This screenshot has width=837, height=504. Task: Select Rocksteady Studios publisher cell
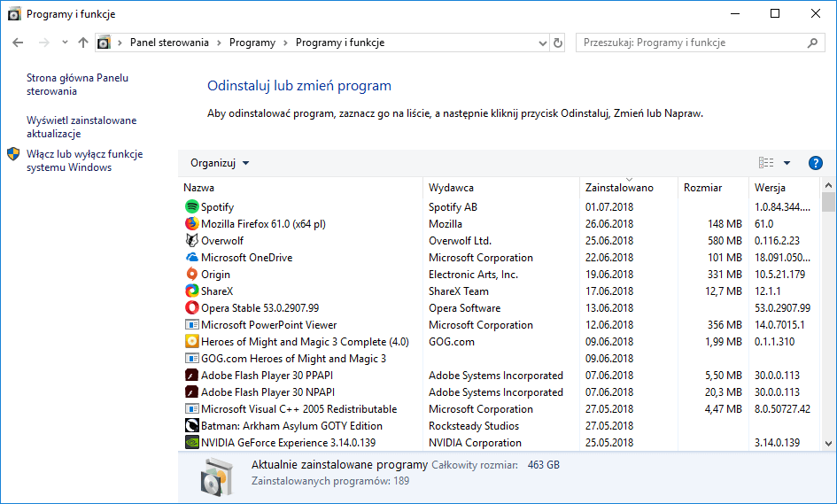[x=474, y=426]
